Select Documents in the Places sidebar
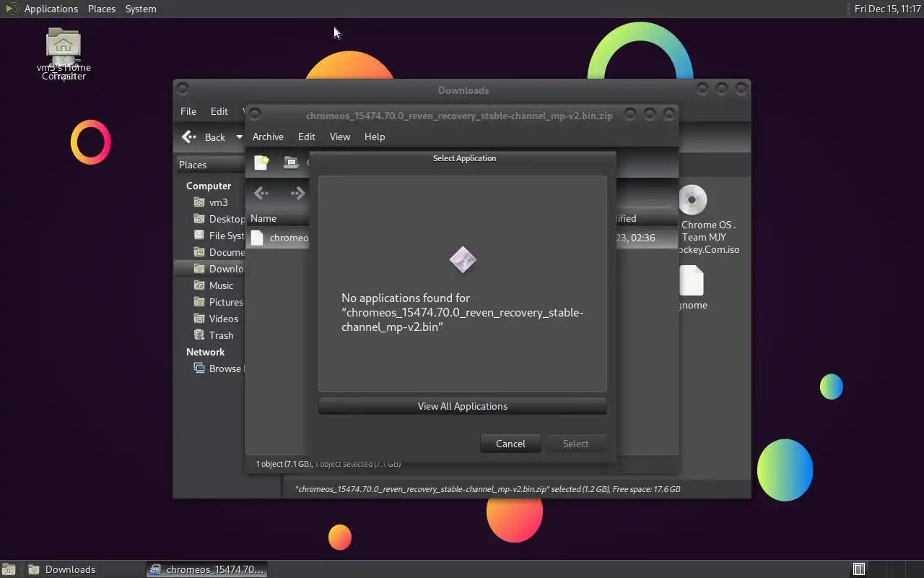The image size is (924, 578). (219, 252)
